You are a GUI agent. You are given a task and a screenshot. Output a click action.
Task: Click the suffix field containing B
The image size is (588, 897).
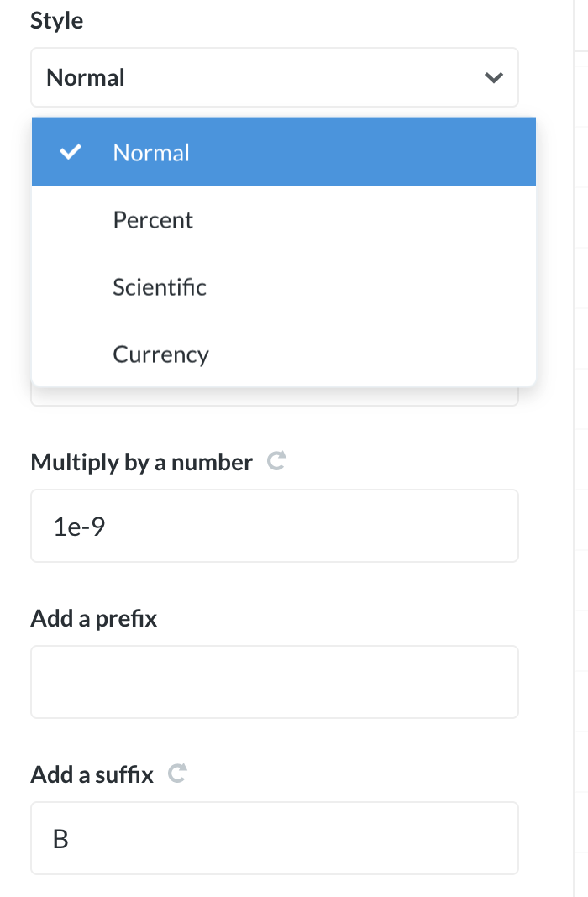pyautogui.click(x=275, y=837)
